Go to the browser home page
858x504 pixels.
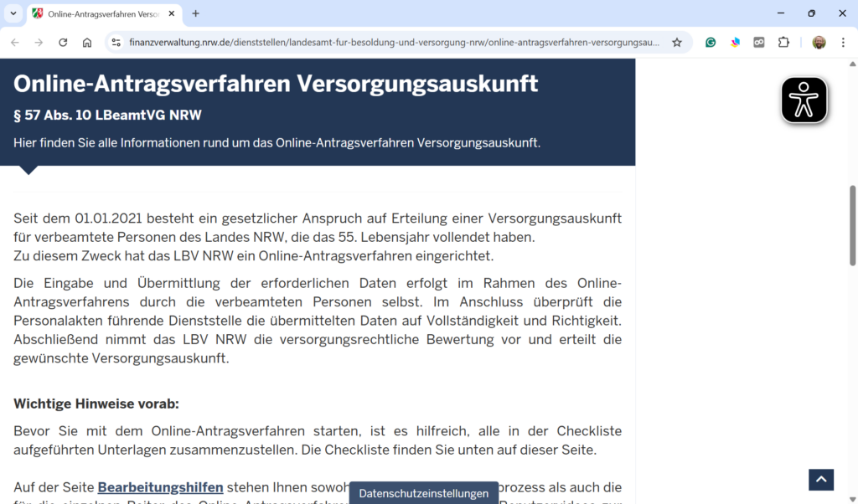pyautogui.click(x=87, y=43)
